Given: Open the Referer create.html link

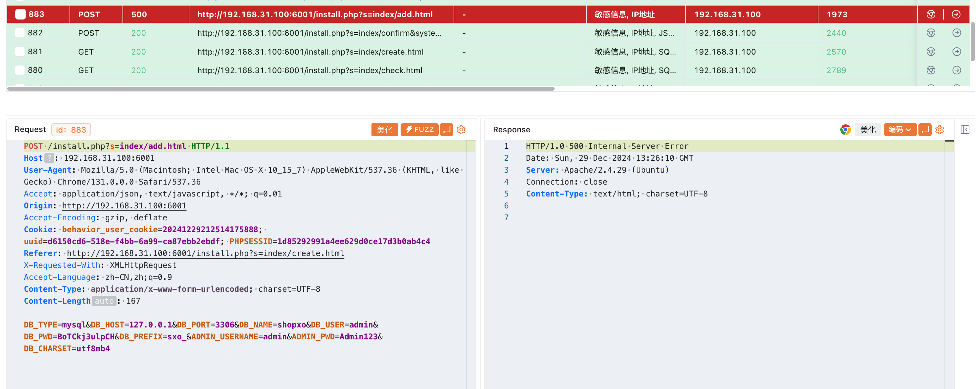Looking at the screenshot, I should (205, 253).
